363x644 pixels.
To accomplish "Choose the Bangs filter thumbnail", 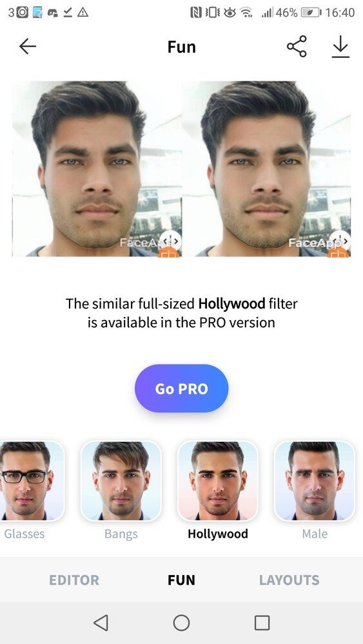I will [121, 480].
